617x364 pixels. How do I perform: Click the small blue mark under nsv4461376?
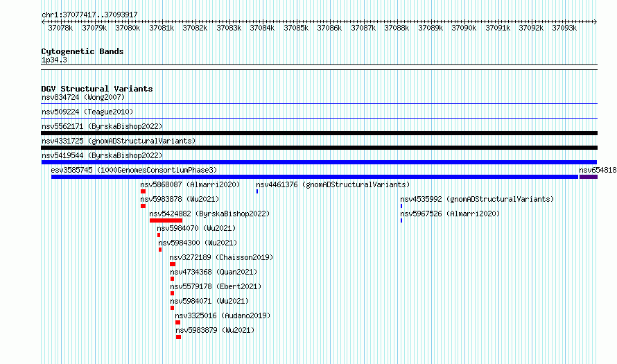click(257, 191)
